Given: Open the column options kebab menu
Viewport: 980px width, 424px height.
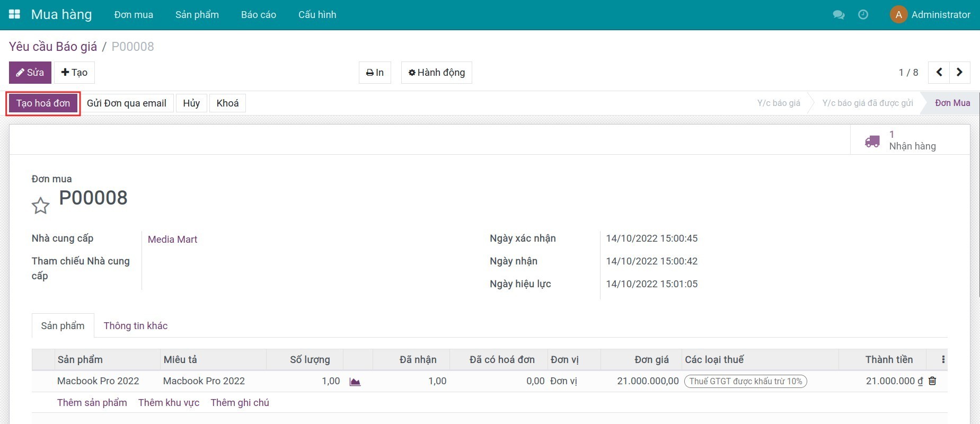Looking at the screenshot, I should point(943,360).
